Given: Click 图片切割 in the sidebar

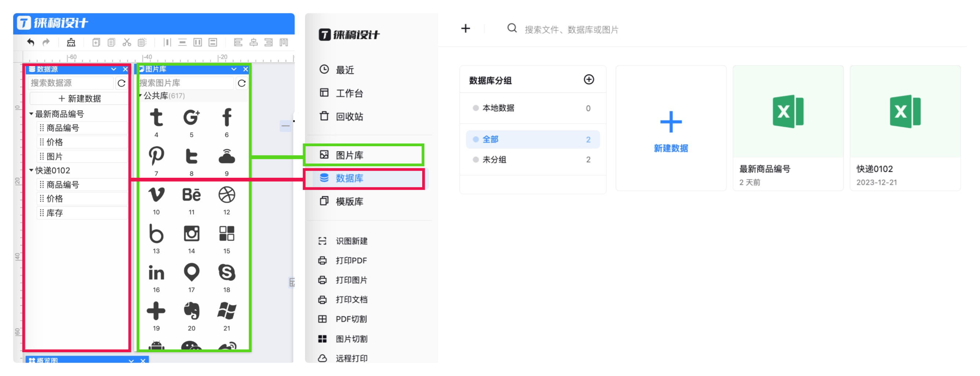Looking at the screenshot, I should [351, 339].
